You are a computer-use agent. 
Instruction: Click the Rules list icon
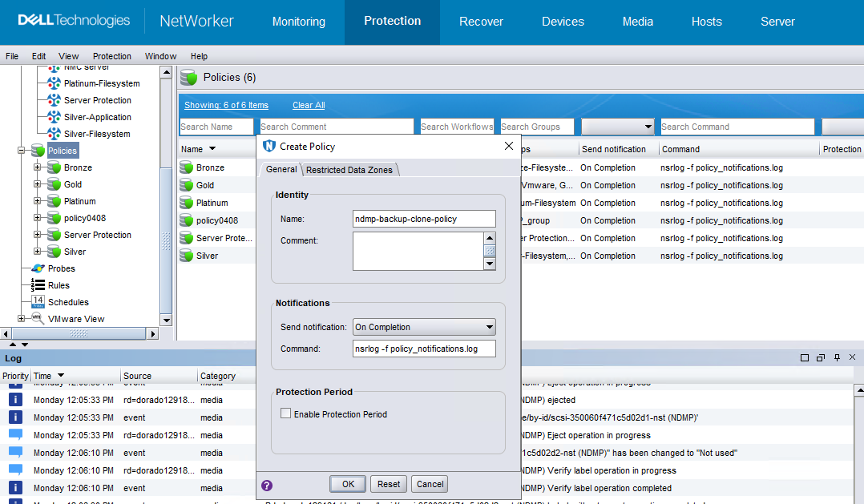tap(38, 285)
